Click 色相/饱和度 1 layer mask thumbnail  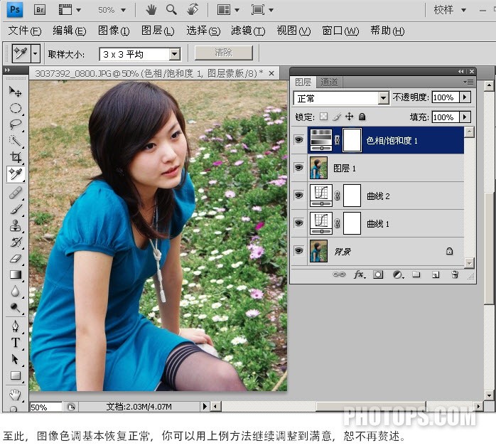(x=352, y=140)
